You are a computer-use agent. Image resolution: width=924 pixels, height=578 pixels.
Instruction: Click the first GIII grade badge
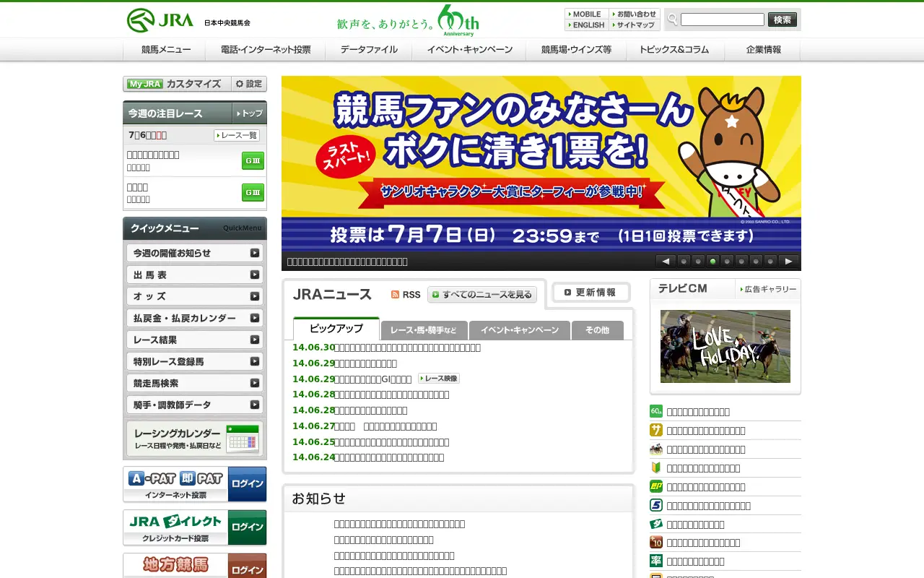253,160
